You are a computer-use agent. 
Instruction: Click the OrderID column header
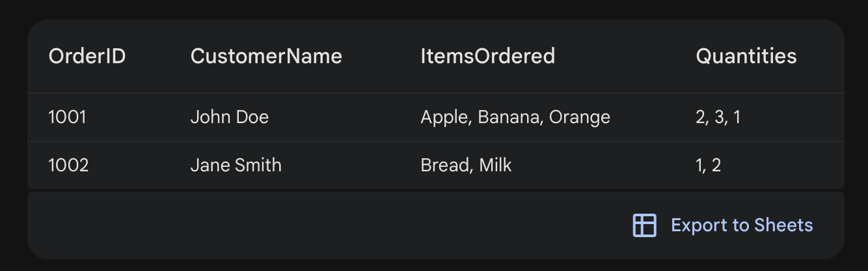pos(87,57)
